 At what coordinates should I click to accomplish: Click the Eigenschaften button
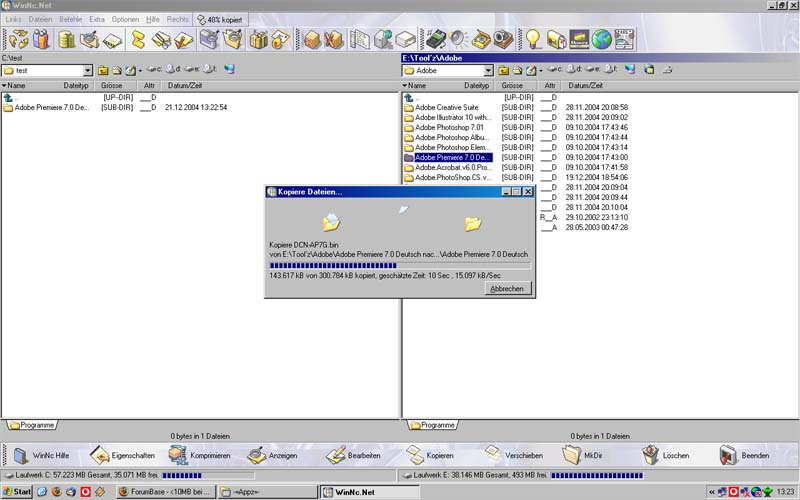[122, 455]
